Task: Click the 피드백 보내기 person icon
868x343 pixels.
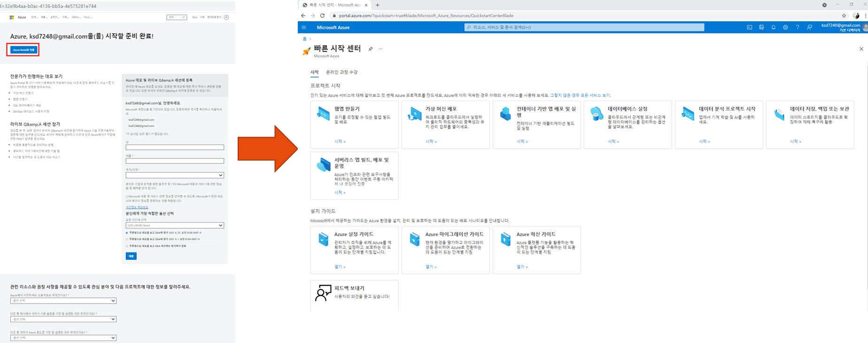Action: coord(323,293)
